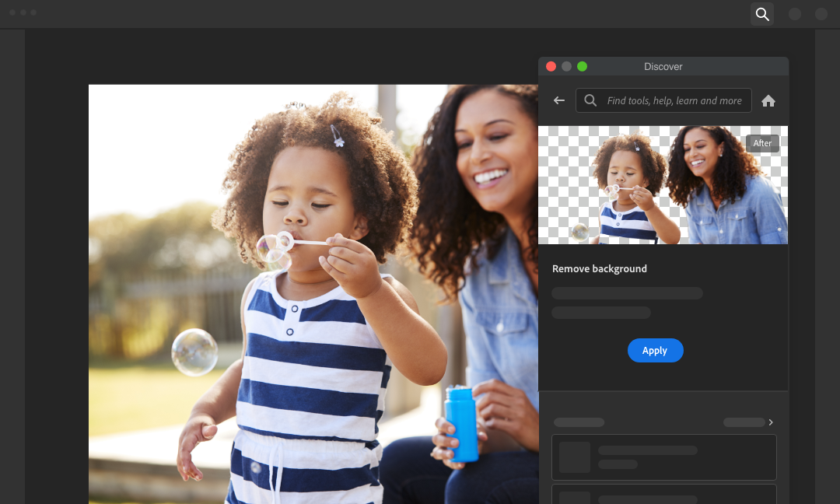This screenshot has width=840, height=504.
Task: Focus the 'Find tools, help, learn and more' field
Action: coord(674,100)
